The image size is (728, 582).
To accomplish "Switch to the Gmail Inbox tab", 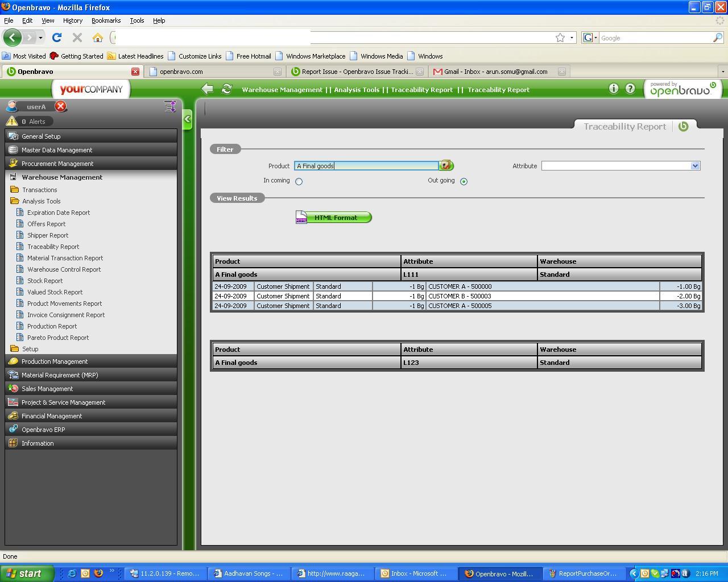I will click(495, 72).
